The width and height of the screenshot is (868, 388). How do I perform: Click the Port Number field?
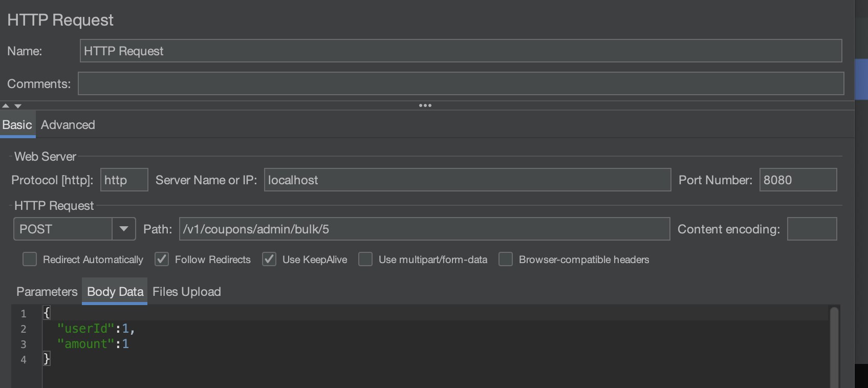click(x=797, y=180)
